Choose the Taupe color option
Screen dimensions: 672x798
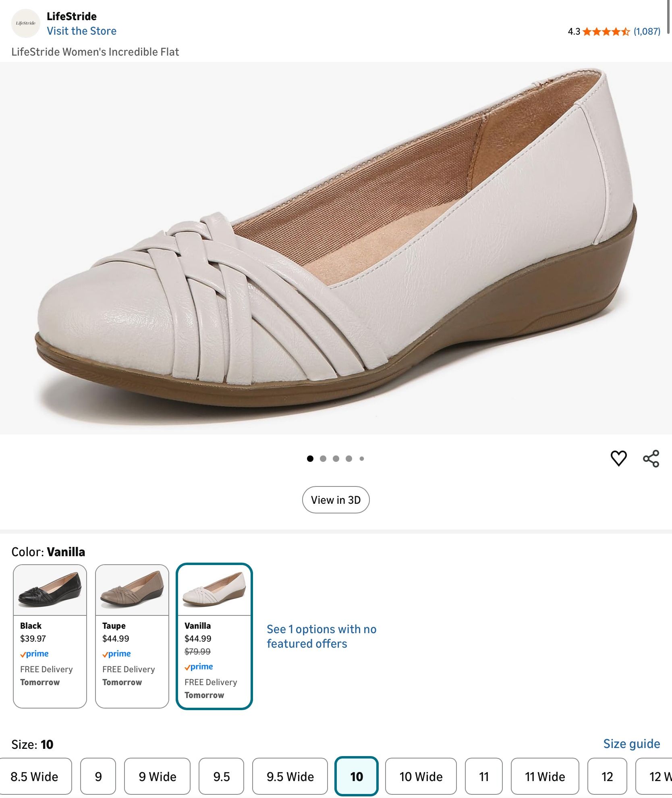pos(132,636)
